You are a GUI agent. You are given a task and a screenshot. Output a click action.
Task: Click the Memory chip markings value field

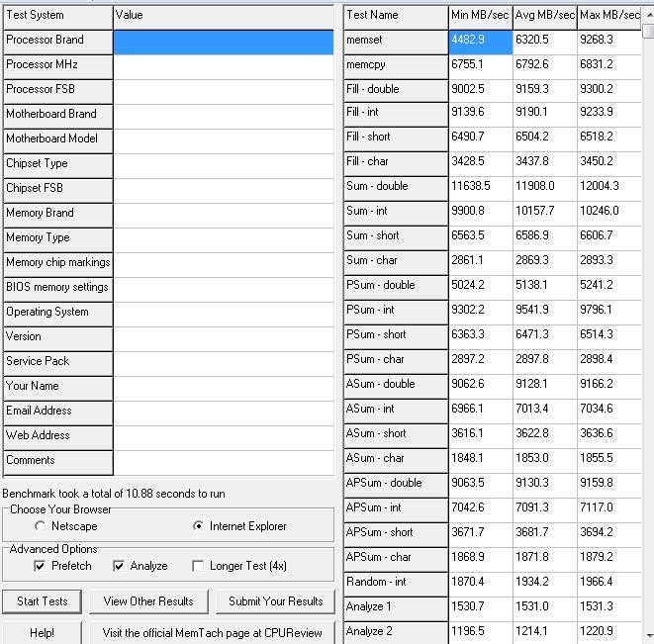224,265
